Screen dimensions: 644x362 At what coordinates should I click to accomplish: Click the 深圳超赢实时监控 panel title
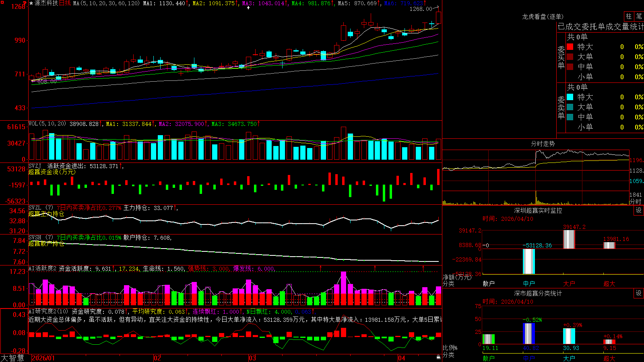(x=538, y=210)
